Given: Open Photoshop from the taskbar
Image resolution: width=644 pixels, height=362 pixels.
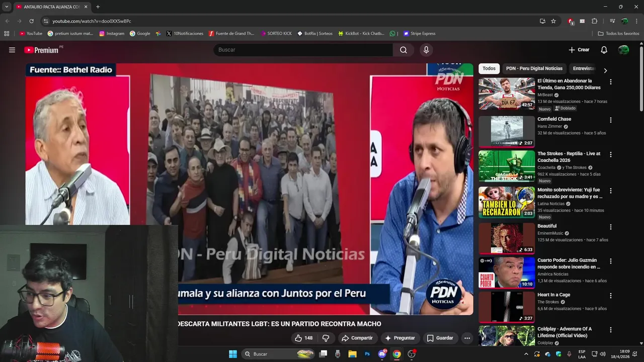Looking at the screenshot, I should [x=367, y=354].
